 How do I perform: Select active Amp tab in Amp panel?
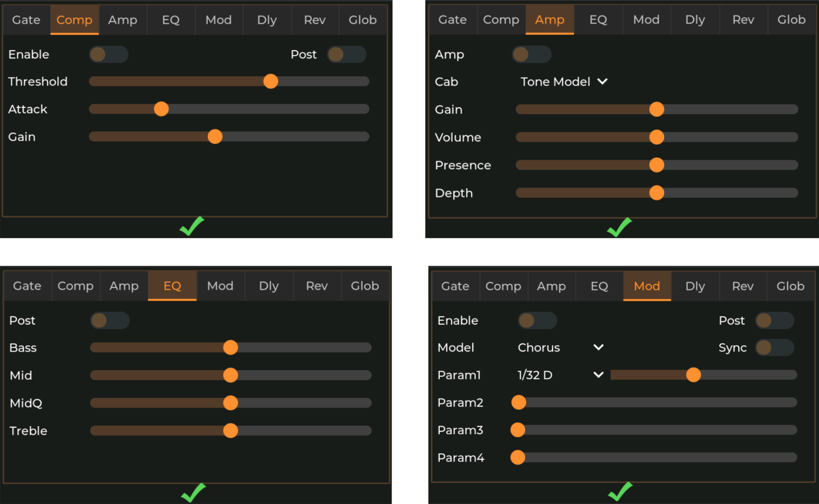(550, 20)
